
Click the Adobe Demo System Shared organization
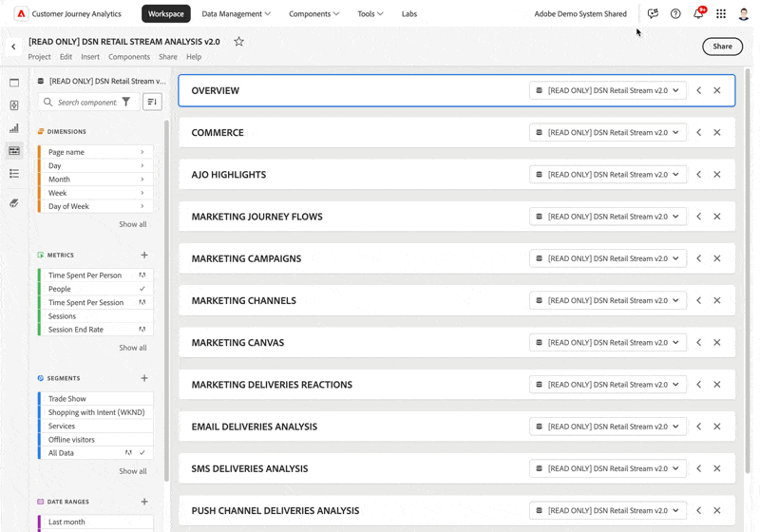tap(580, 14)
